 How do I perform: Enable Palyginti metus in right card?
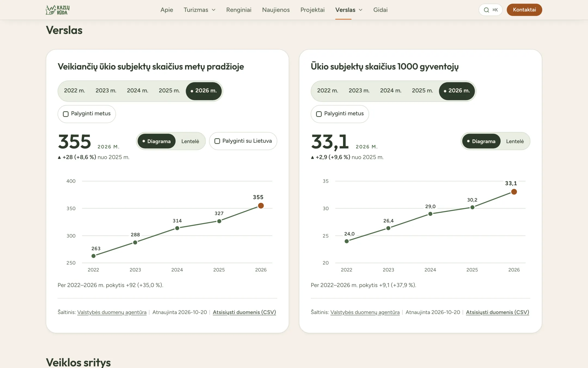340,114
